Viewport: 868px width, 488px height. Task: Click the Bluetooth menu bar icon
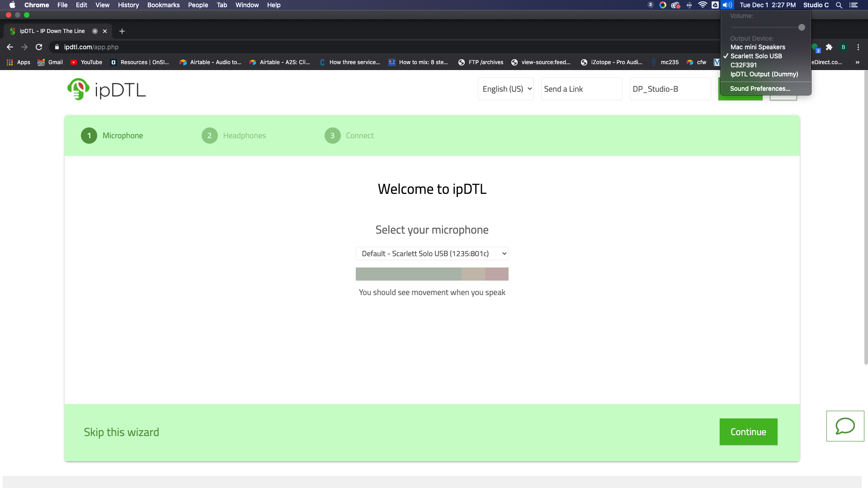(x=689, y=5)
